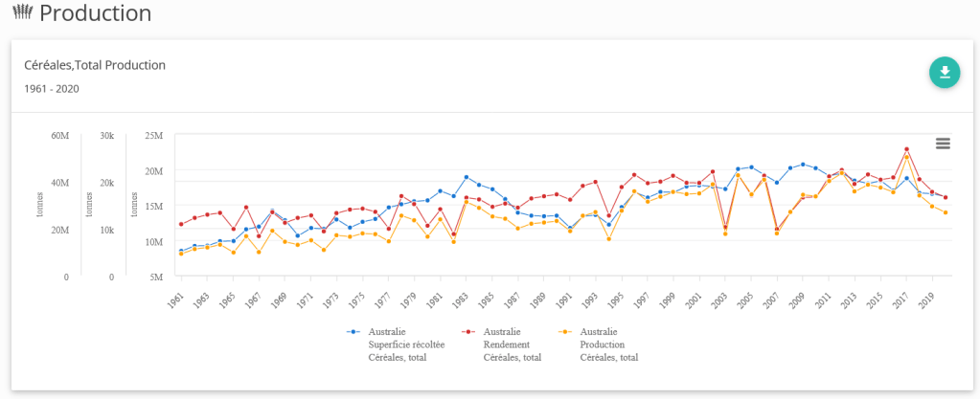
Task: Click the Céréales, Total Production title
Action: (95, 65)
